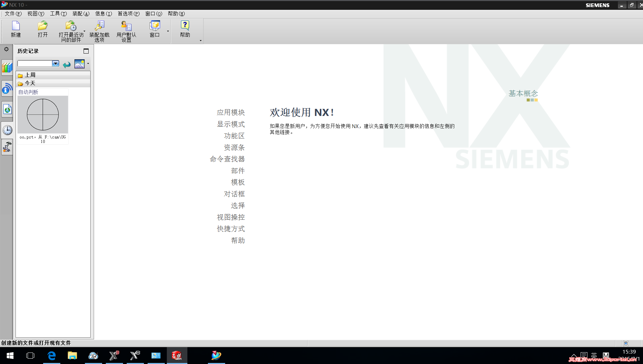
Task: Expand the history filter combo box dropdown
Action: coord(56,63)
